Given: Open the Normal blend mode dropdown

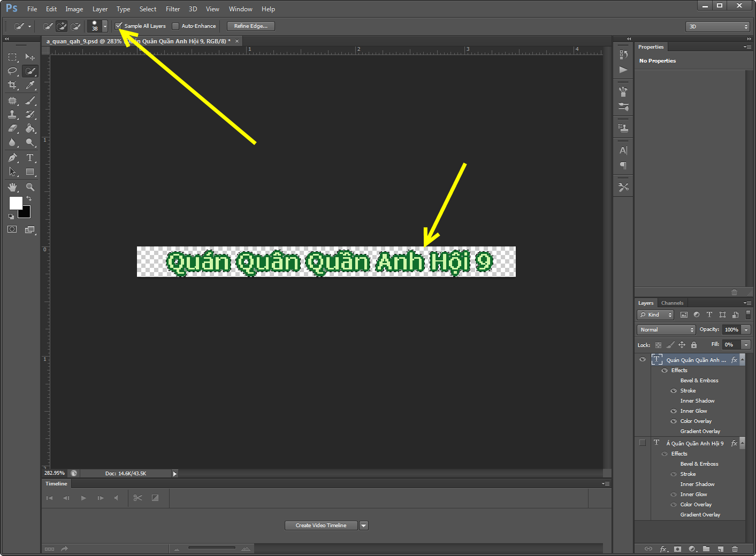Looking at the screenshot, I should click(x=666, y=329).
